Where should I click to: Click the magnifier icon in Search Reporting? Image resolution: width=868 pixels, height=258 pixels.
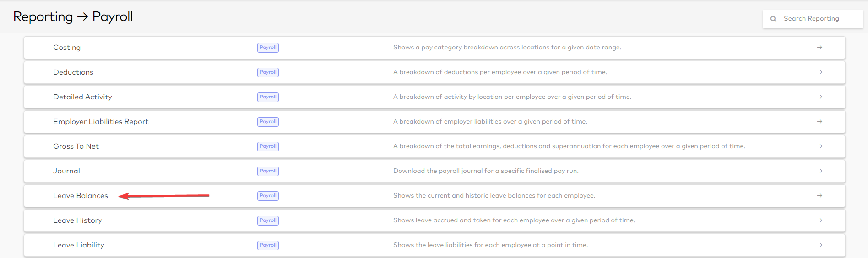[x=773, y=19]
